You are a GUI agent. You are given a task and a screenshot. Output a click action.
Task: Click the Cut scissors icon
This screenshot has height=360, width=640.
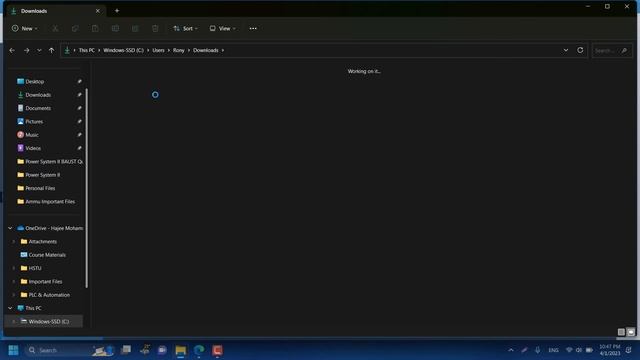pyautogui.click(x=55, y=29)
